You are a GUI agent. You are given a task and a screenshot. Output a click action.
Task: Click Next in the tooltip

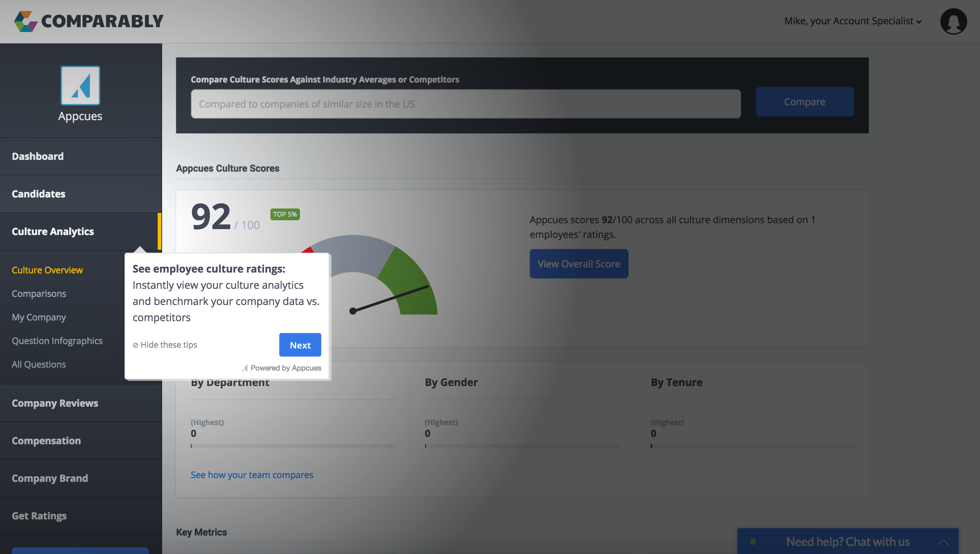coord(300,345)
